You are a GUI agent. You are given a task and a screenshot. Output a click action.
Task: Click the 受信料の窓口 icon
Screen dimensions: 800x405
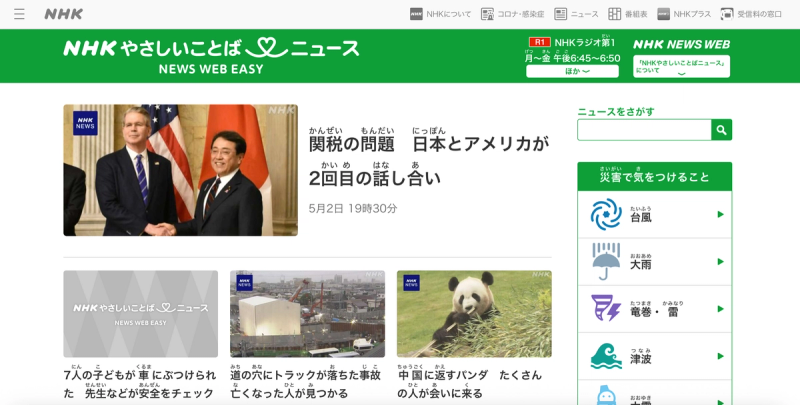tap(727, 14)
